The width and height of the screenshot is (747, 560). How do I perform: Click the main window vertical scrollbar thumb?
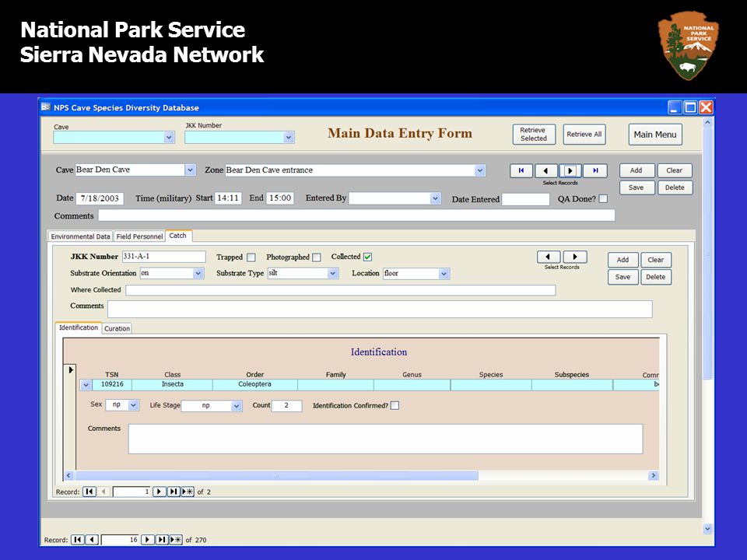pyautogui.click(x=707, y=252)
